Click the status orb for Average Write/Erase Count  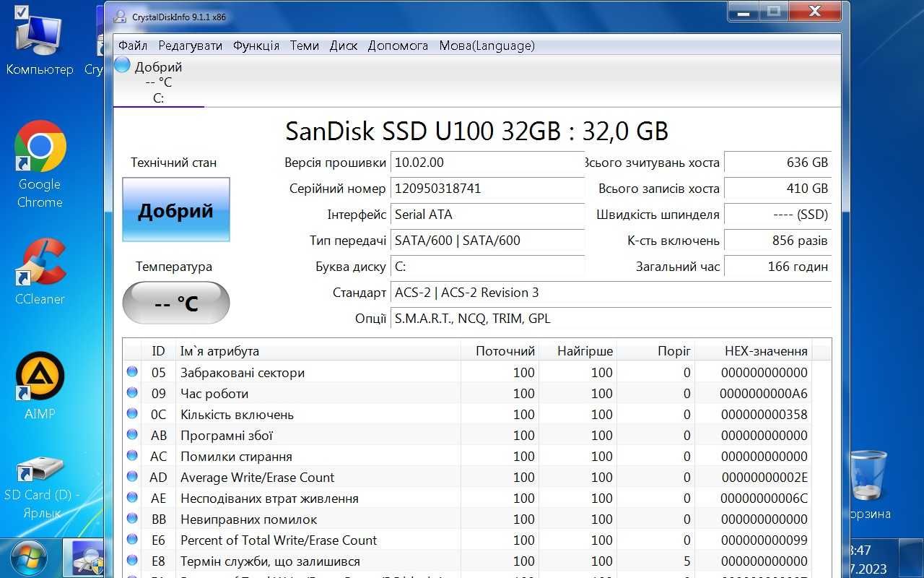click(132, 477)
